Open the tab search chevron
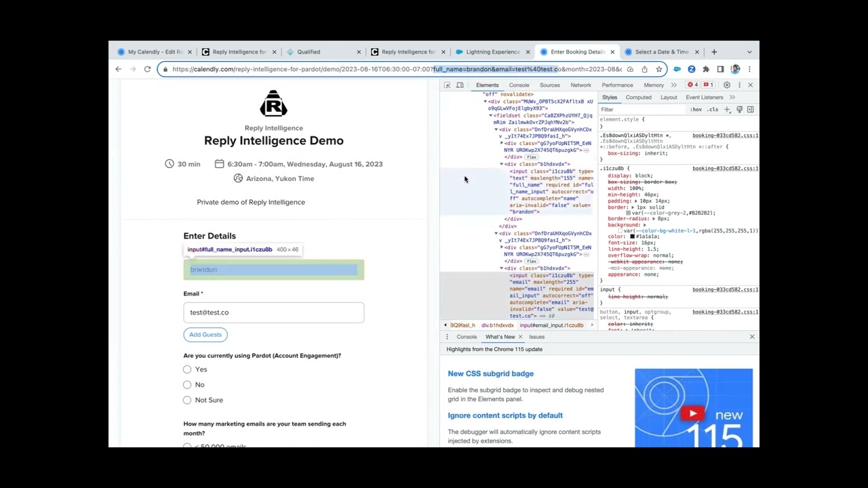Screen dimensions: 868x488 [749, 52]
